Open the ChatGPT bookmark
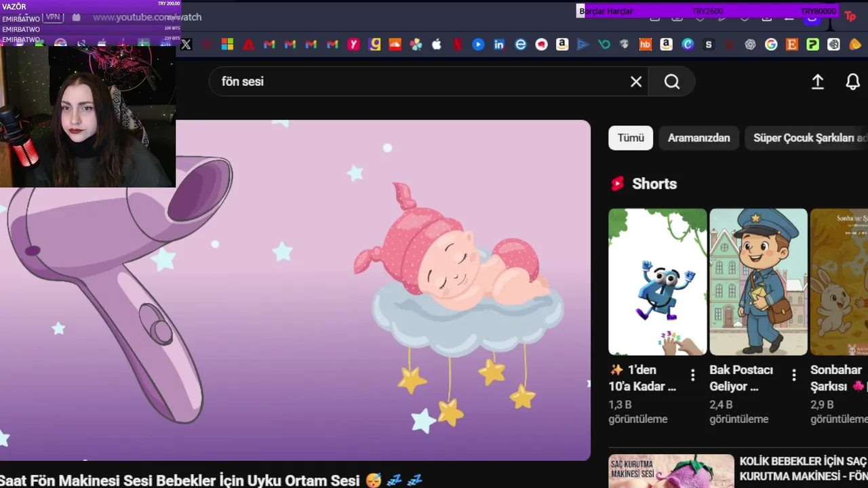 pyautogui.click(x=750, y=45)
